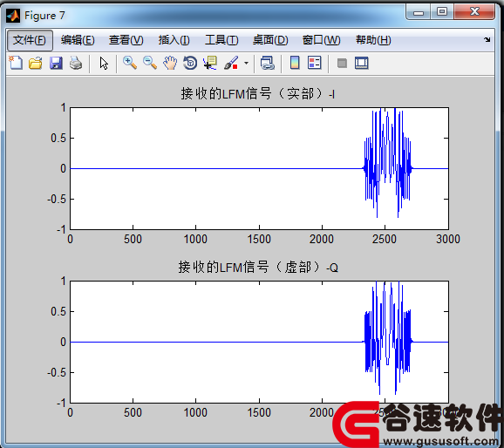Image resolution: width=504 pixels, height=448 pixels.
Task: Insert a colorbar via toolbar icon
Action: click(x=295, y=63)
